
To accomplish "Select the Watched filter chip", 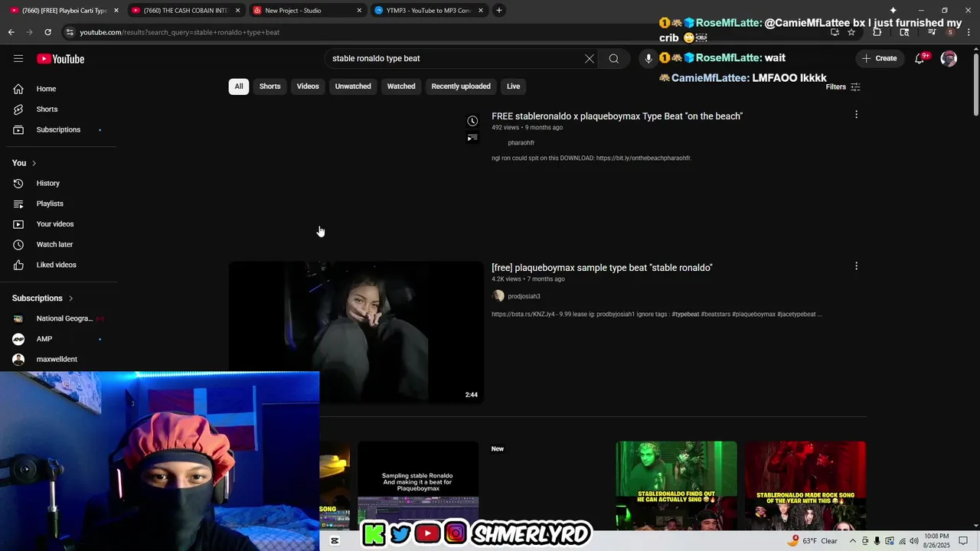I will tap(401, 86).
